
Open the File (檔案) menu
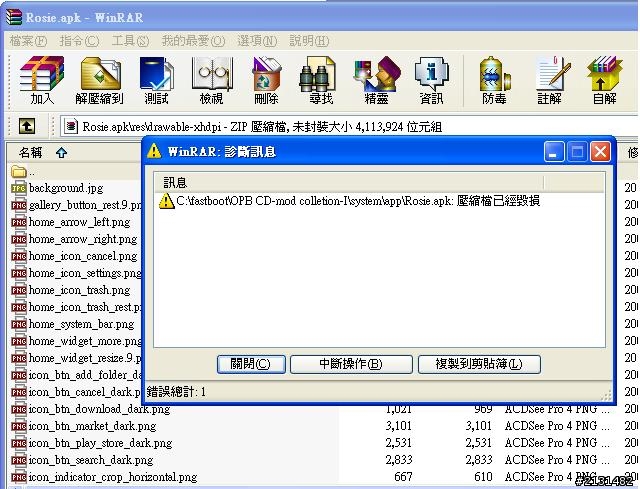coord(28,41)
